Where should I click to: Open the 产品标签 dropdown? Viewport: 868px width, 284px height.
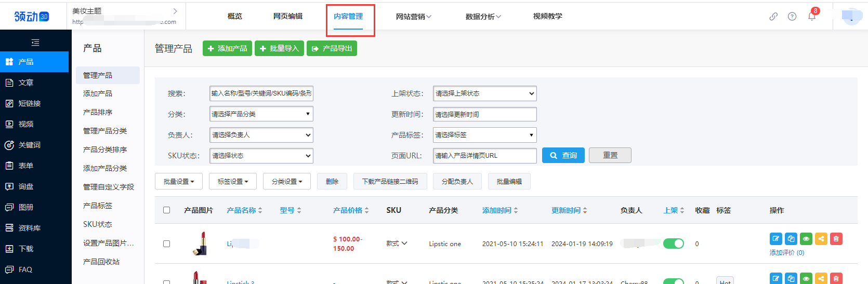pos(485,135)
